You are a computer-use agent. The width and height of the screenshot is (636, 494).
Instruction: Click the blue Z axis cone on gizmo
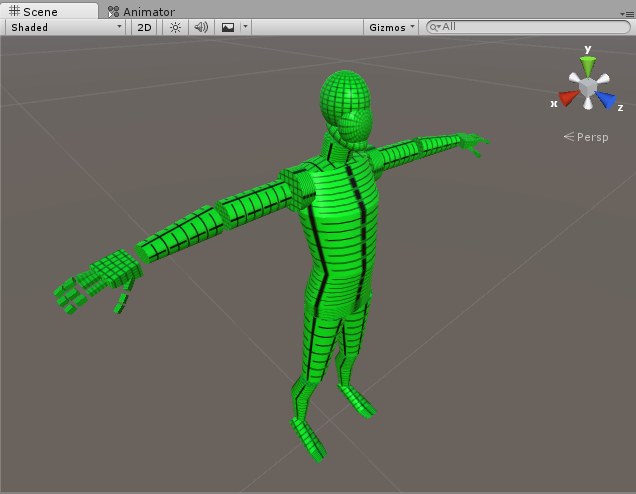tap(606, 100)
